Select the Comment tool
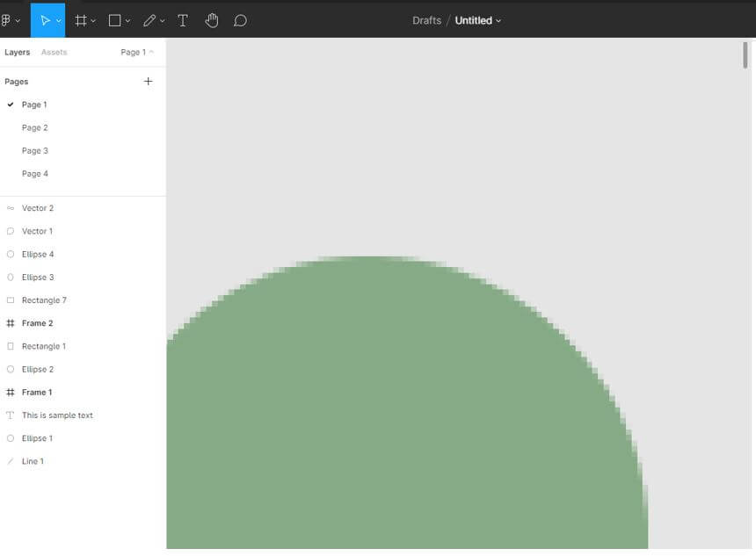Viewport: 756px width, 556px height. pyautogui.click(x=240, y=21)
